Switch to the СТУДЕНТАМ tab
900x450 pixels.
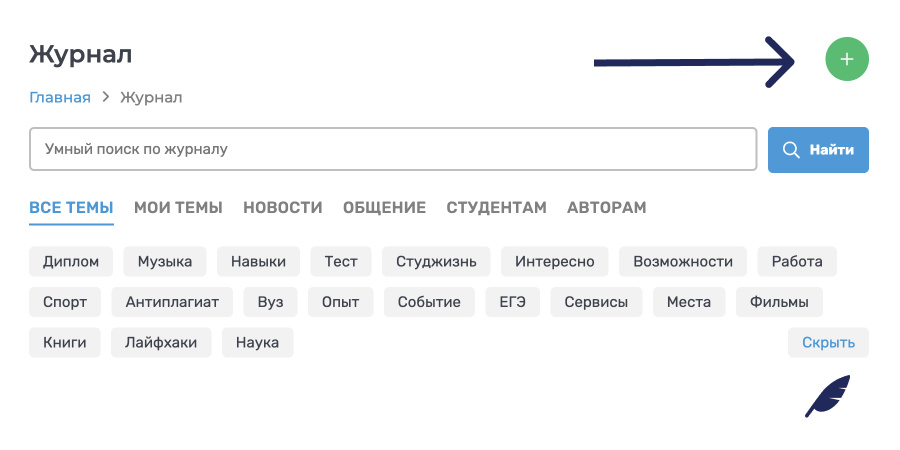[496, 208]
